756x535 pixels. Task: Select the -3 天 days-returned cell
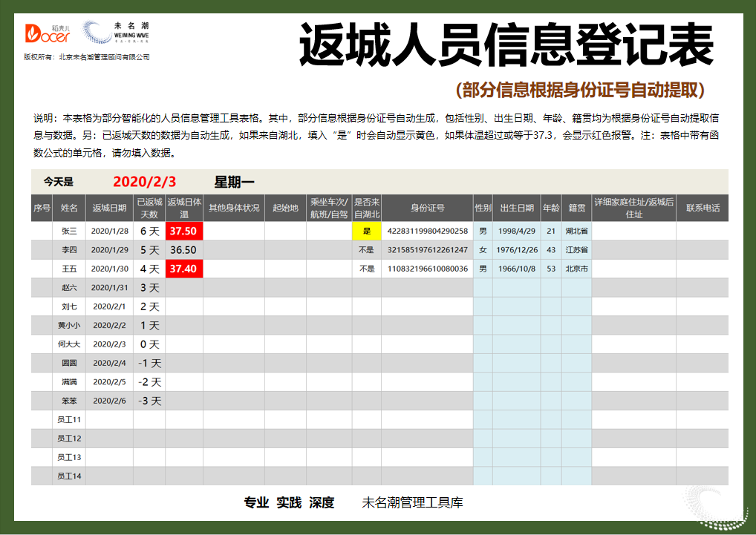[149, 401]
